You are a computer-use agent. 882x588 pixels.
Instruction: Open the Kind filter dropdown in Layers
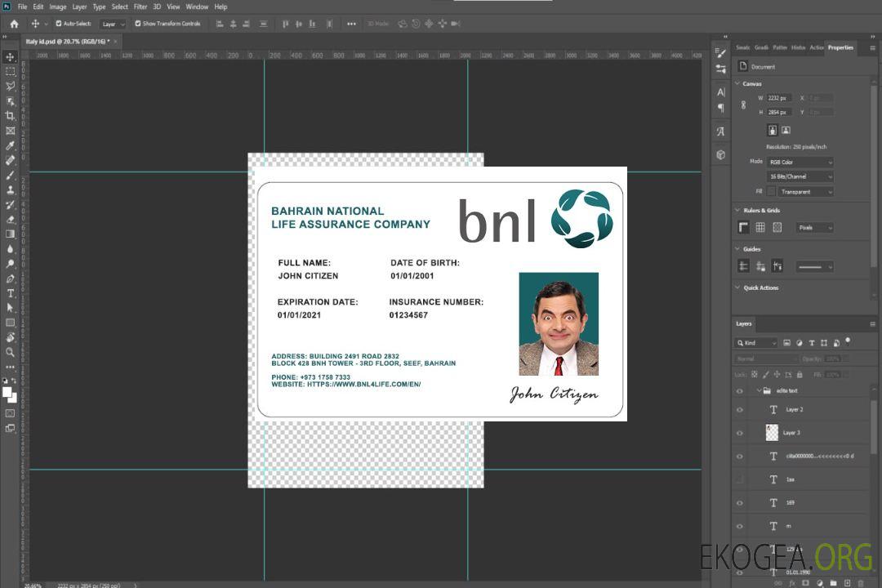click(x=756, y=343)
